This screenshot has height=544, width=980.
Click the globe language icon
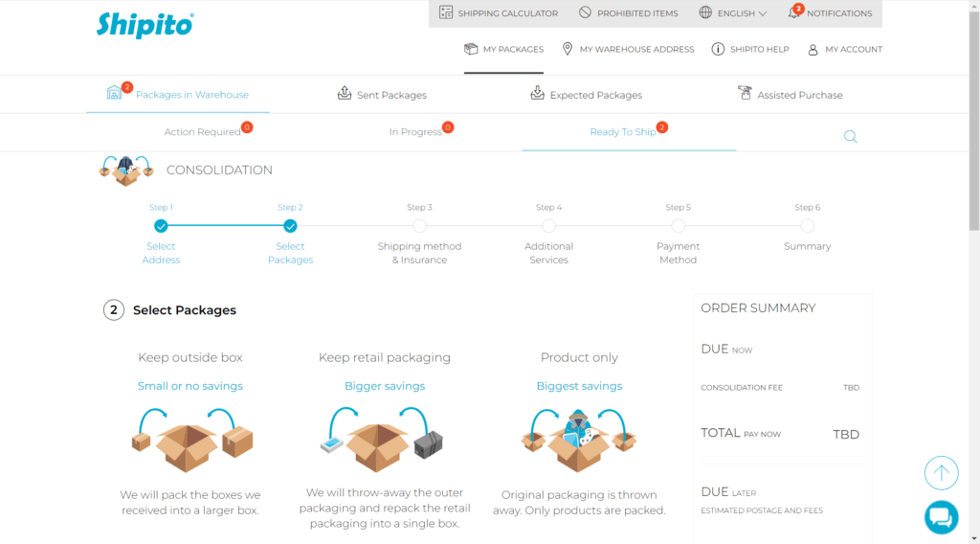(705, 12)
